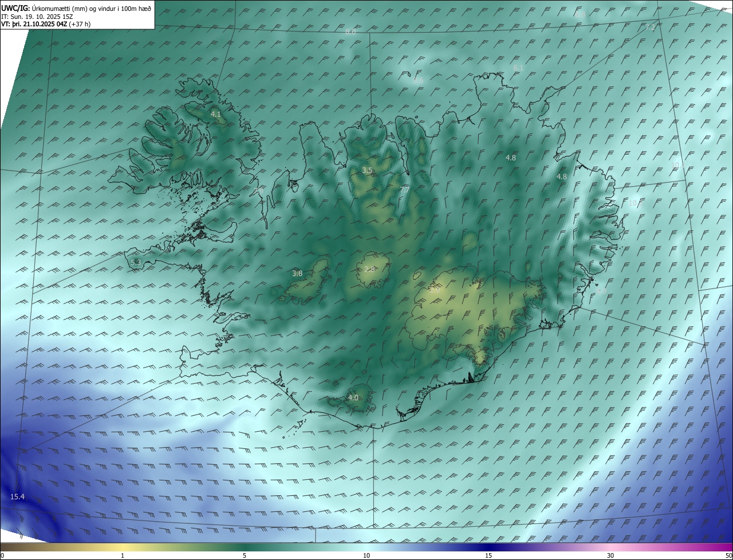
Task: Click the 15 tick on the colour scale
Action: 488,555
